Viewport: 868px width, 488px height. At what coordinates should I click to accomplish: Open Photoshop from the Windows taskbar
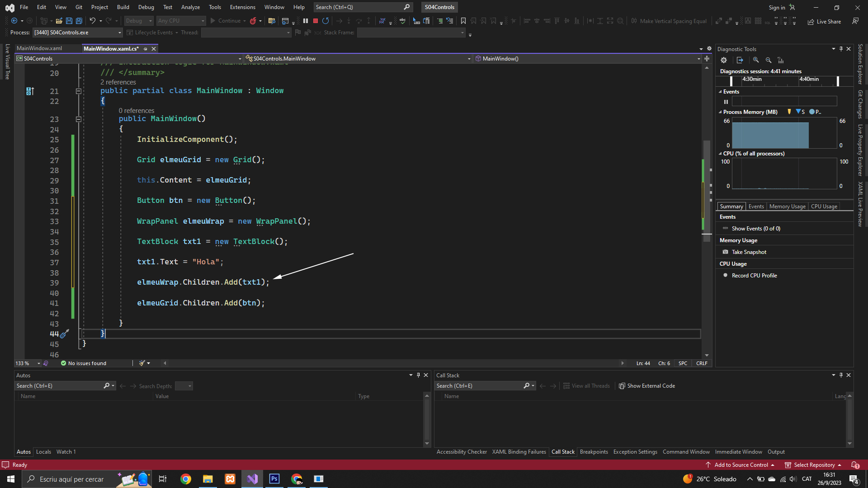(274, 479)
